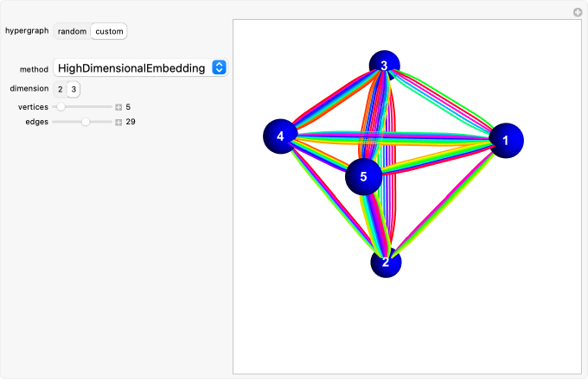Image resolution: width=588 pixels, height=380 pixels.
Task: Choose the custom hypergraph option
Action: click(110, 31)
